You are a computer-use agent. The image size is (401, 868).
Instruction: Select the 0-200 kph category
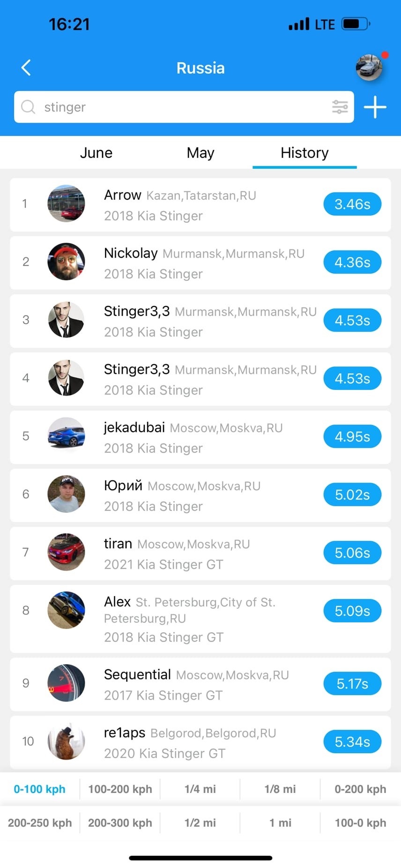click(x=360, y=789)
